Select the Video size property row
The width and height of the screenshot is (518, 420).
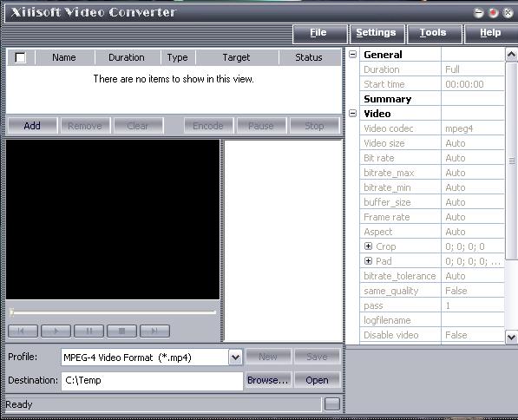[x=432, y=143]
